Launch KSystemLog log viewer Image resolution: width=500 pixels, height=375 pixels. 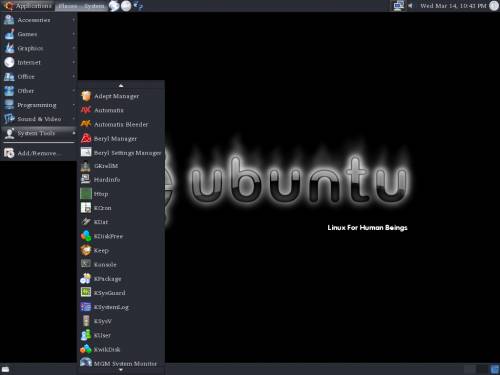(x=121, y=307)
